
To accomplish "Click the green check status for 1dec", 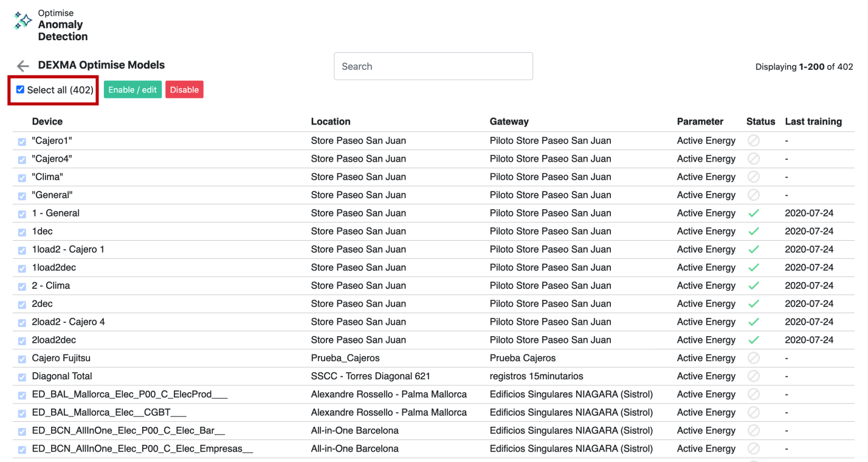I will click(x=753, y=231).
